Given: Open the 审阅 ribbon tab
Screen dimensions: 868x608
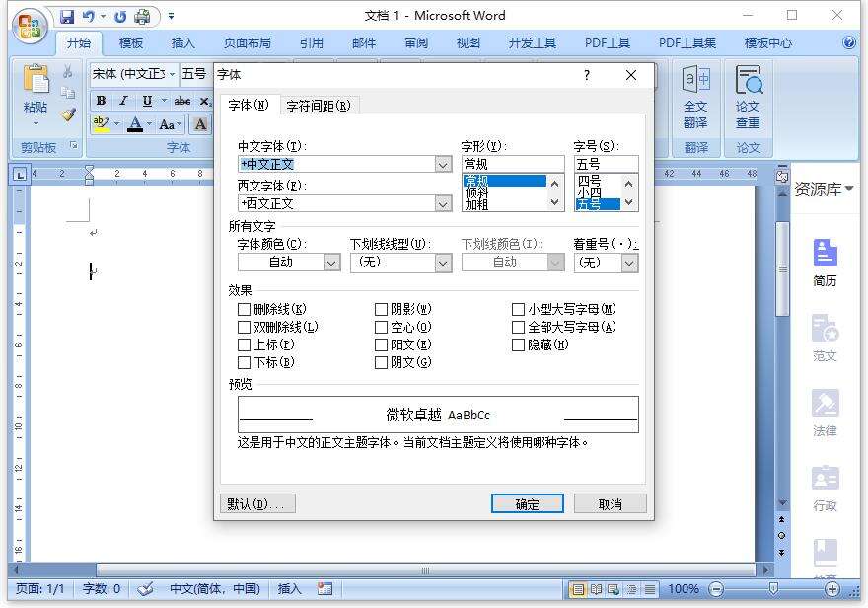Looking at the screenshot, I should point(415,43).
